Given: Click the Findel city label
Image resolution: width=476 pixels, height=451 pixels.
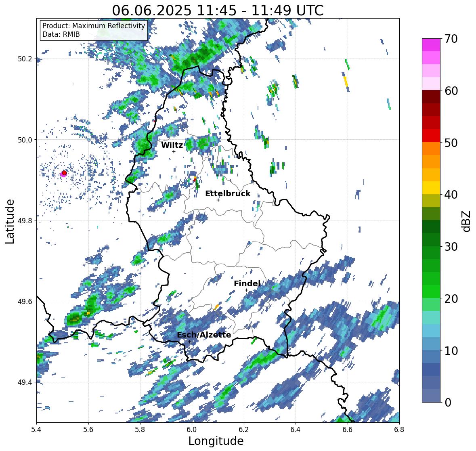Looking at the screenshot, I should [x=247, y=283].
